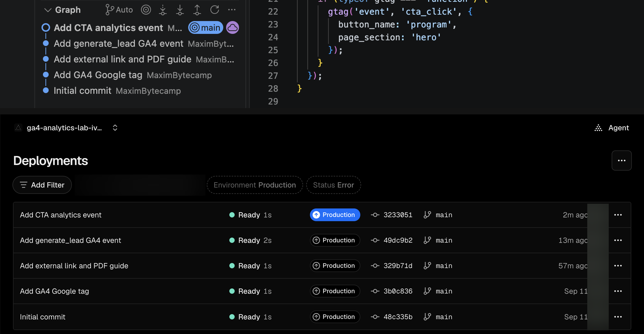
Task: Click the purple cloud remote badge
Action: [233, 28]
